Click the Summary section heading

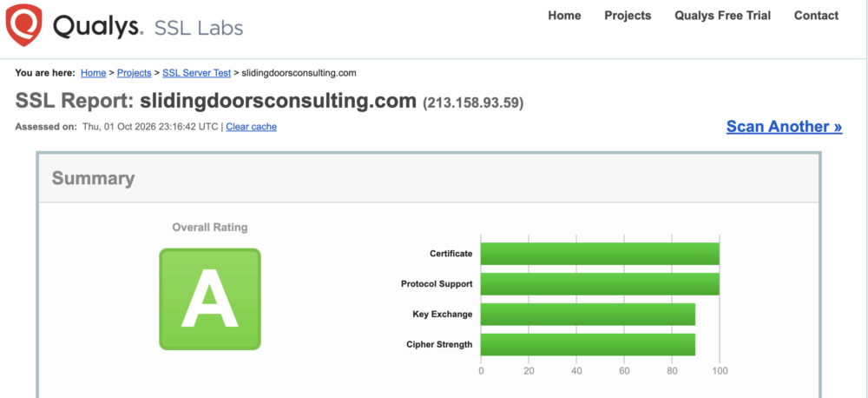[93, 178]
